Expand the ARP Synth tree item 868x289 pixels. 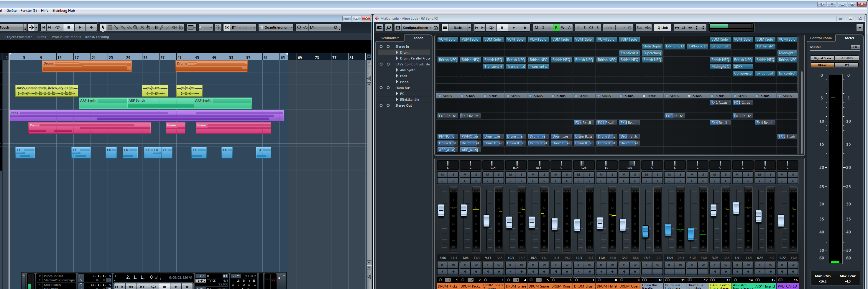point(397,70)
